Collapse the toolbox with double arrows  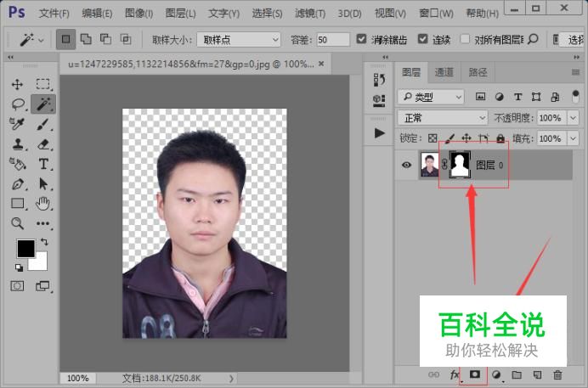[x=10, y=57]
